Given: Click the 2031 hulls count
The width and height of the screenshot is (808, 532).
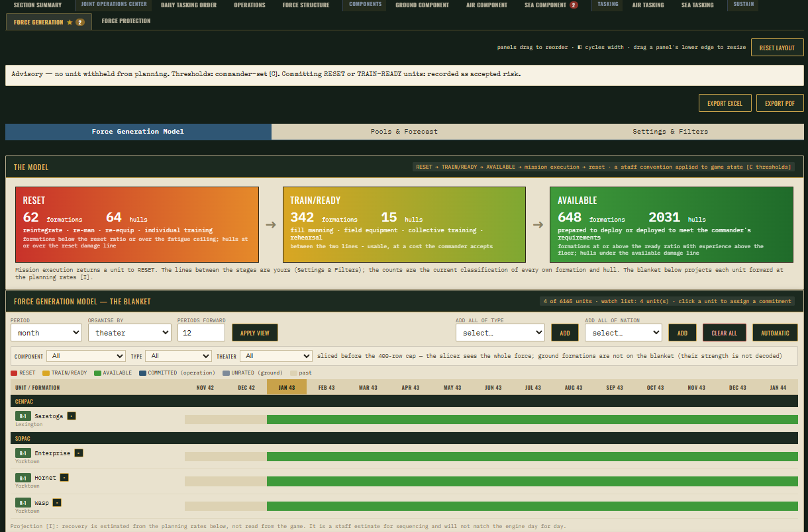Looking at the screenshot, I should (x=664, y=217).
